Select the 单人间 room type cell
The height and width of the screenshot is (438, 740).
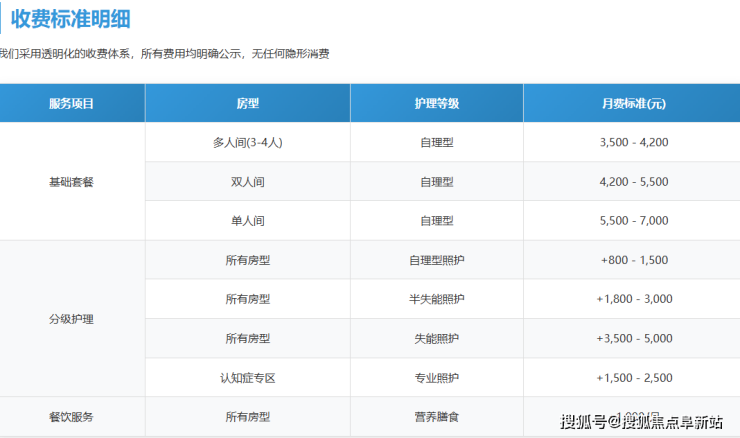point(247,221)
